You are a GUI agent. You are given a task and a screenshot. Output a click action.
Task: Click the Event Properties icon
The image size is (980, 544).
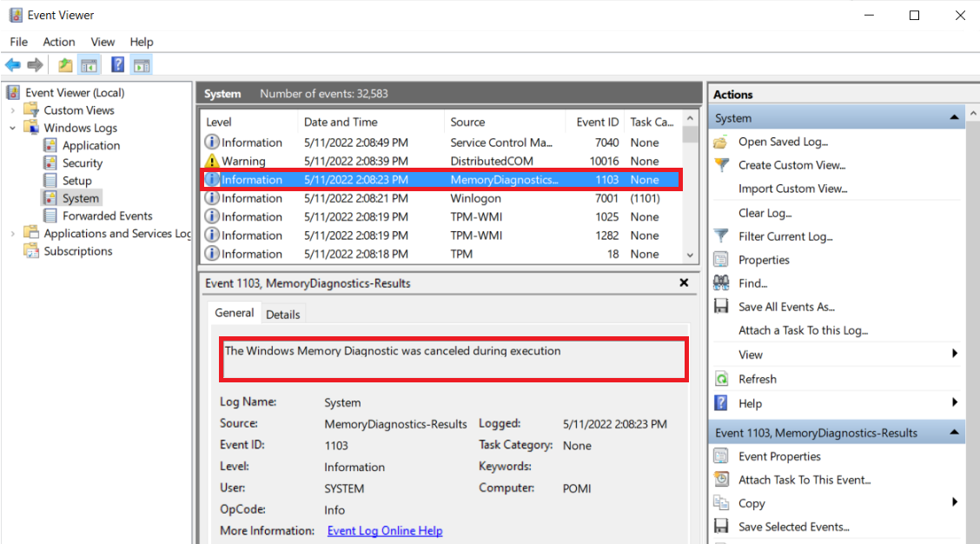tap(721, 456)
